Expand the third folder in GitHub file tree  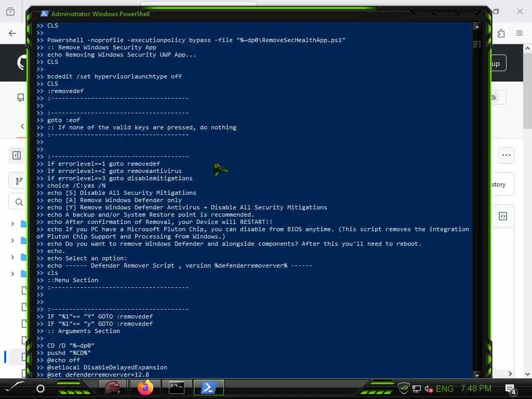point(12,257)
